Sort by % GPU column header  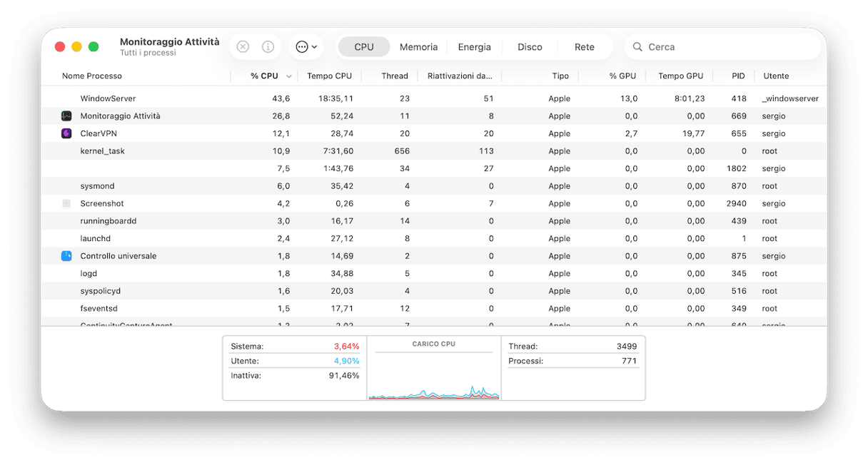click(x=622, y=76)
